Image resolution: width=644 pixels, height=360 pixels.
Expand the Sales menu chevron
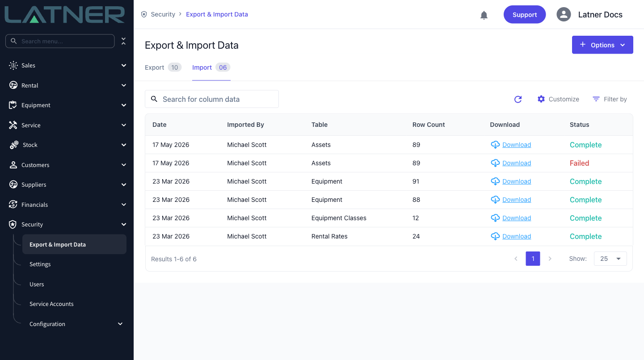click(x=124, y=65)
